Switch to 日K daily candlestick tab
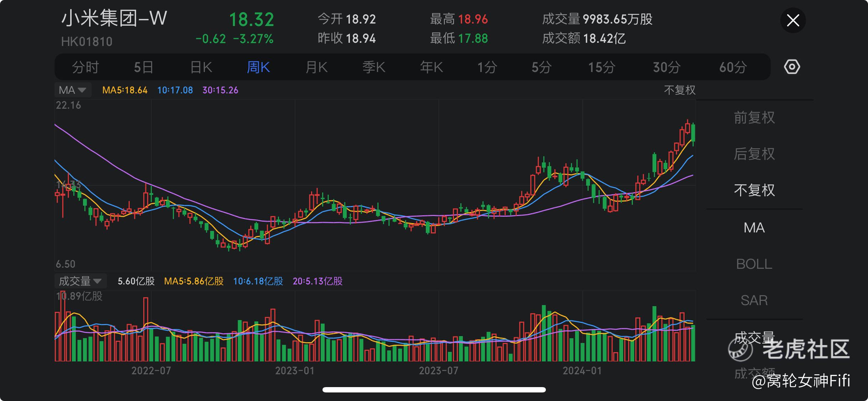This screenshot has height=401, width=868. 201,67
